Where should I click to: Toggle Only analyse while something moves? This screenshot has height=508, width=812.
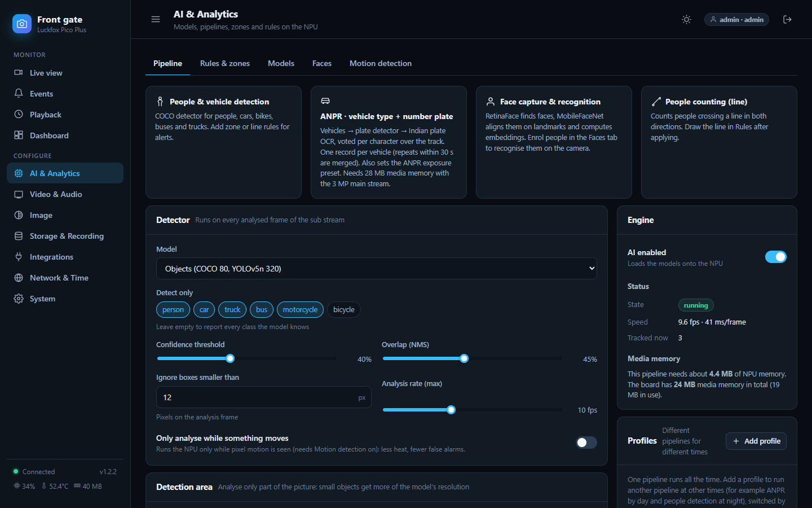coord(586,443)
